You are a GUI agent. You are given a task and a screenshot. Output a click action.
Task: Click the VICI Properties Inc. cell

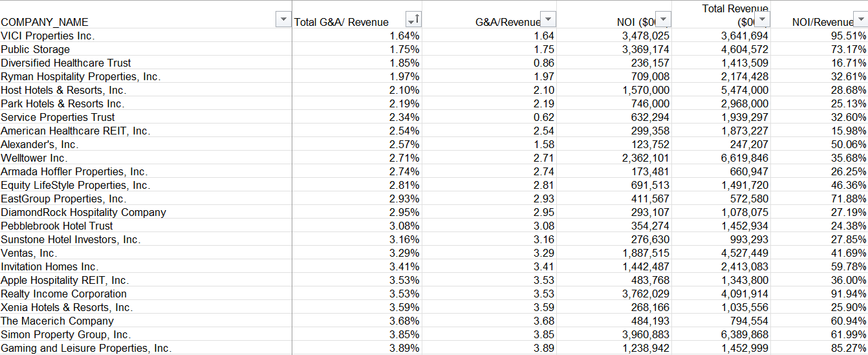48,36
